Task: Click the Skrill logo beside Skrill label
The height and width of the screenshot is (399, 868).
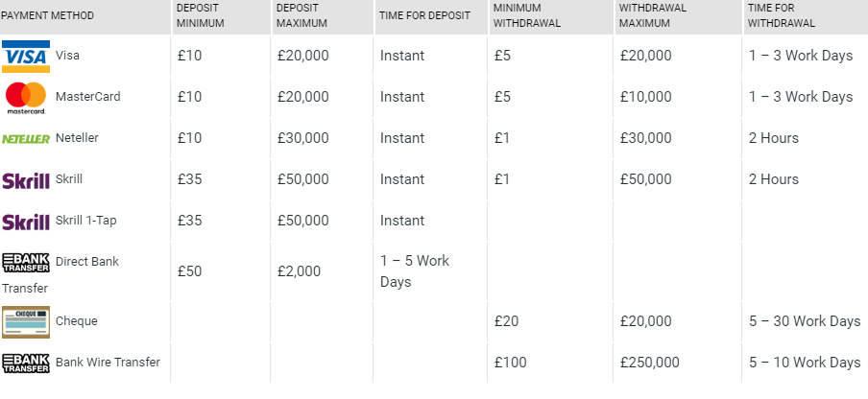Action: pyautogui.click(x=26, y=180)
